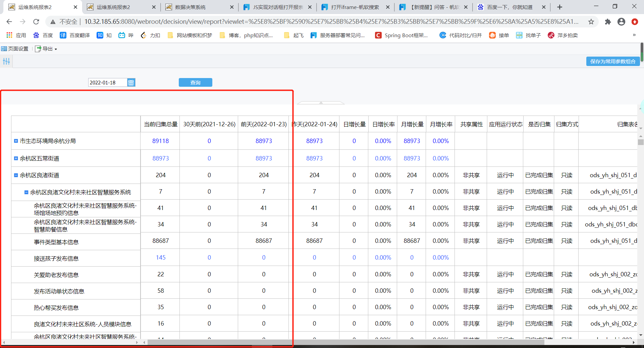Click the parameter panel toggle icon

(6, 61)
